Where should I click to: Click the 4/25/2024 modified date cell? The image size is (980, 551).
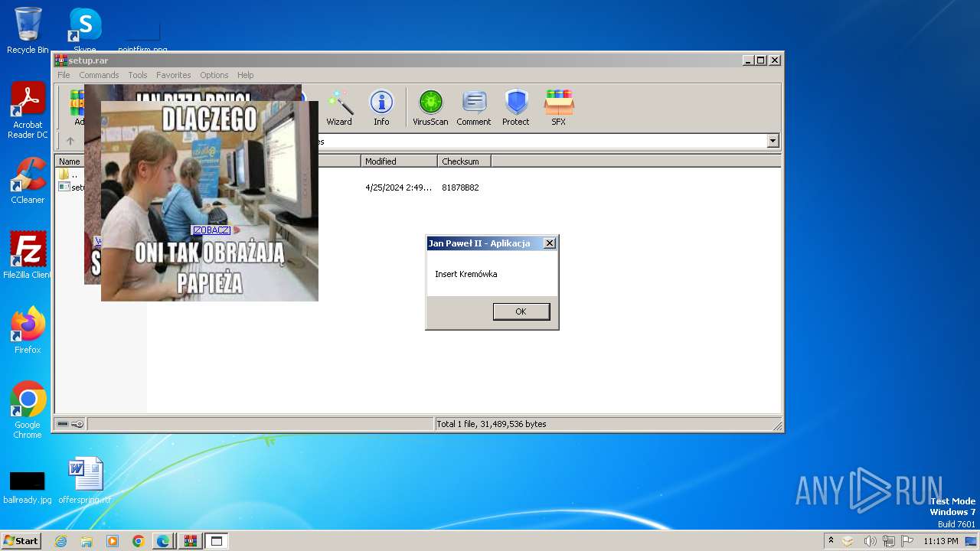click(x=398, y=187)
